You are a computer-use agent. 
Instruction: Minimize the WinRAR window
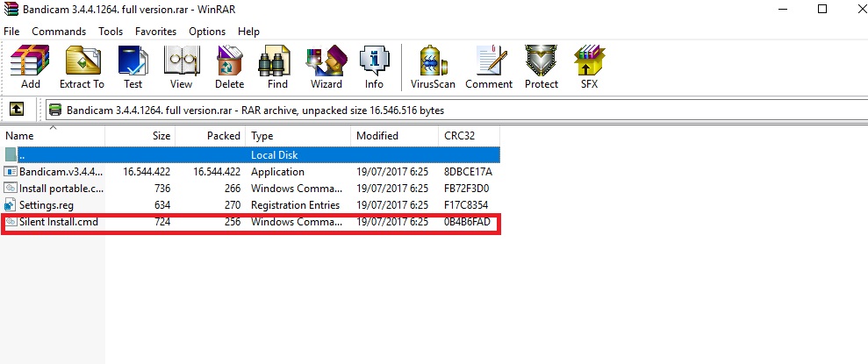783,9
